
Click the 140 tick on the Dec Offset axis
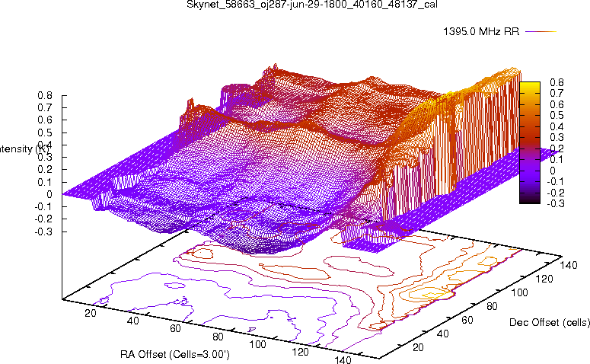click(x=569, y=265)
